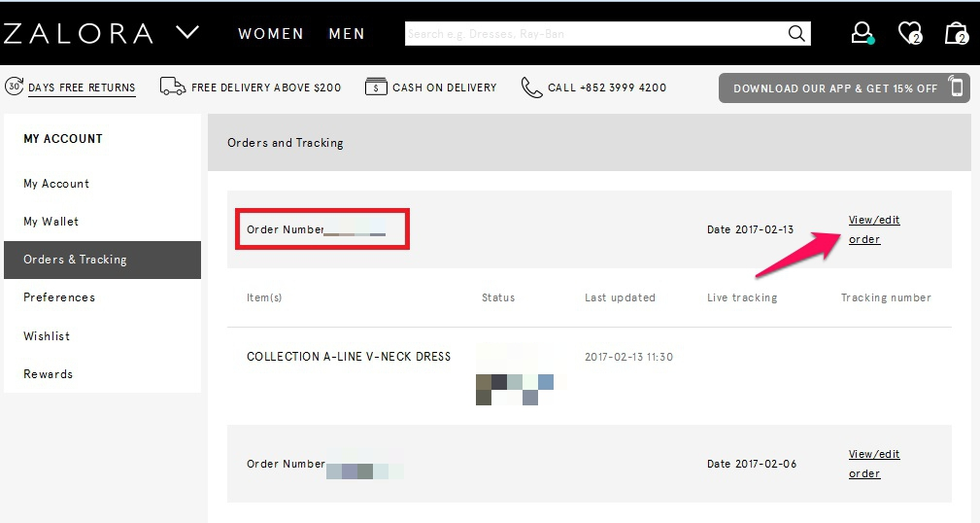Open the user account icon
980x523 pixels.
point(862,33)
